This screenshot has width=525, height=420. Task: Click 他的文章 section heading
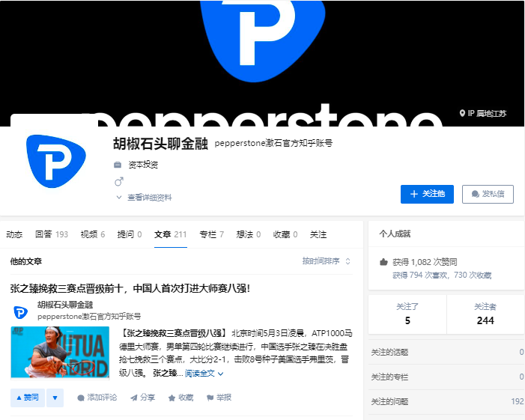(26, 261)
